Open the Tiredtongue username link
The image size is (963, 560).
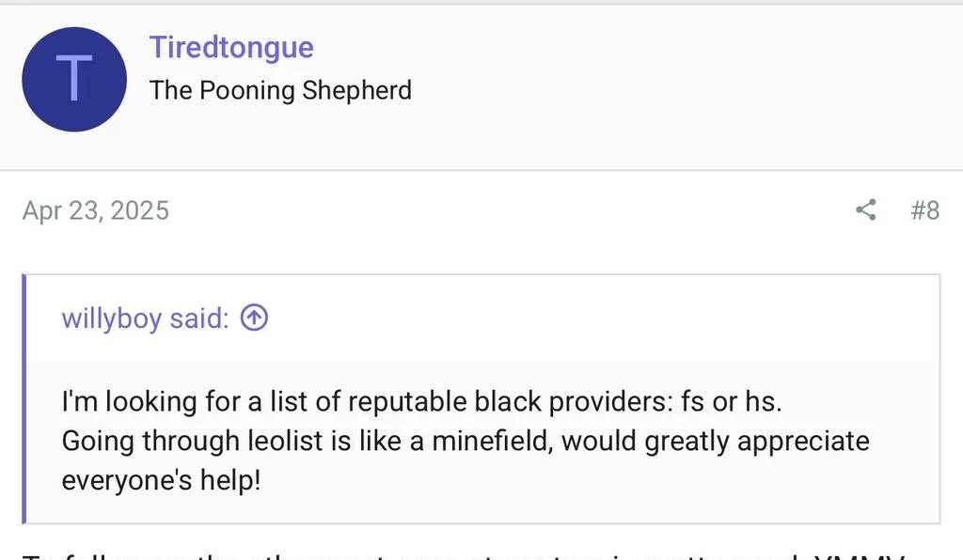231,47
